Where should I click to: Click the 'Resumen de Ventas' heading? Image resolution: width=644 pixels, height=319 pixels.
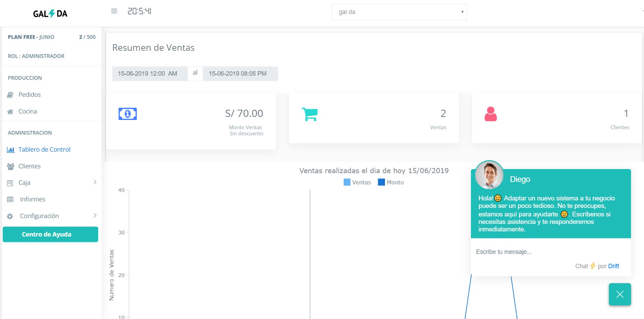click(153, 48)
